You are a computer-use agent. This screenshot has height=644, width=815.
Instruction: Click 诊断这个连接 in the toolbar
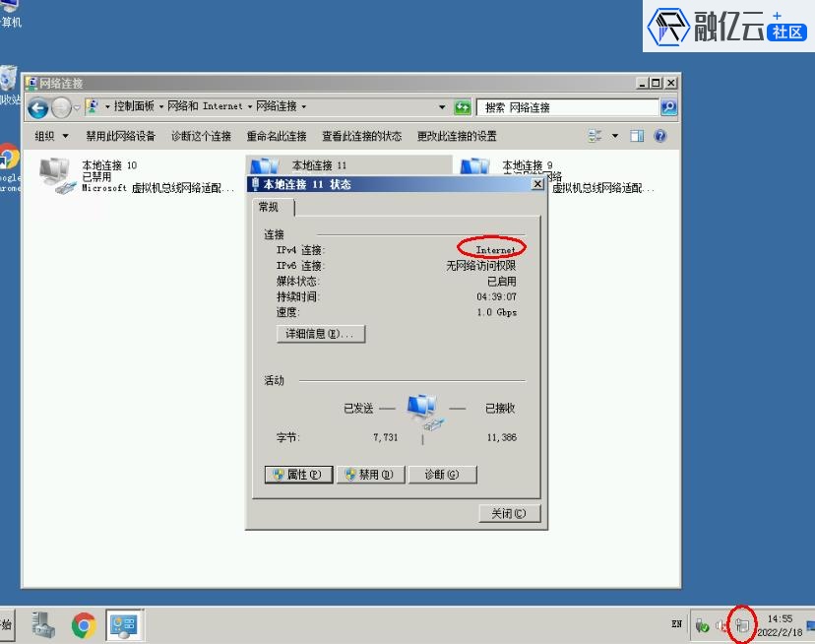pos(201,136)
